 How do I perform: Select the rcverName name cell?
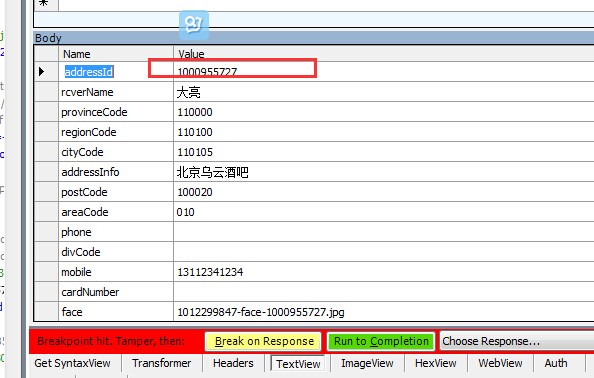(116, 92)
